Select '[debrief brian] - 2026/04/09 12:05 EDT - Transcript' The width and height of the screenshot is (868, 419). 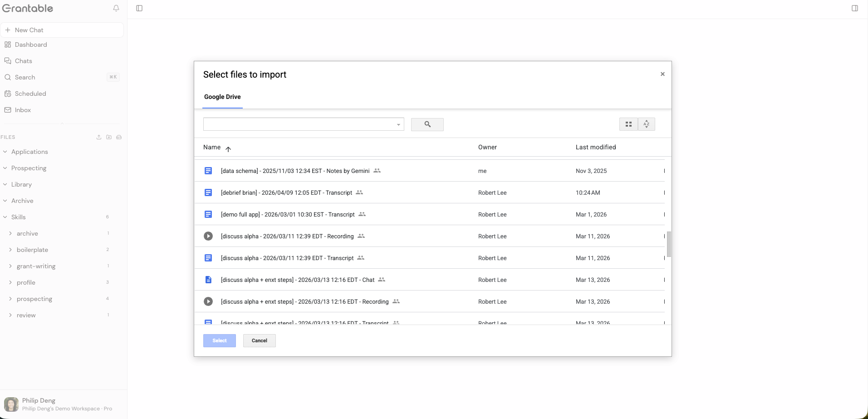(x=429, y=192)
